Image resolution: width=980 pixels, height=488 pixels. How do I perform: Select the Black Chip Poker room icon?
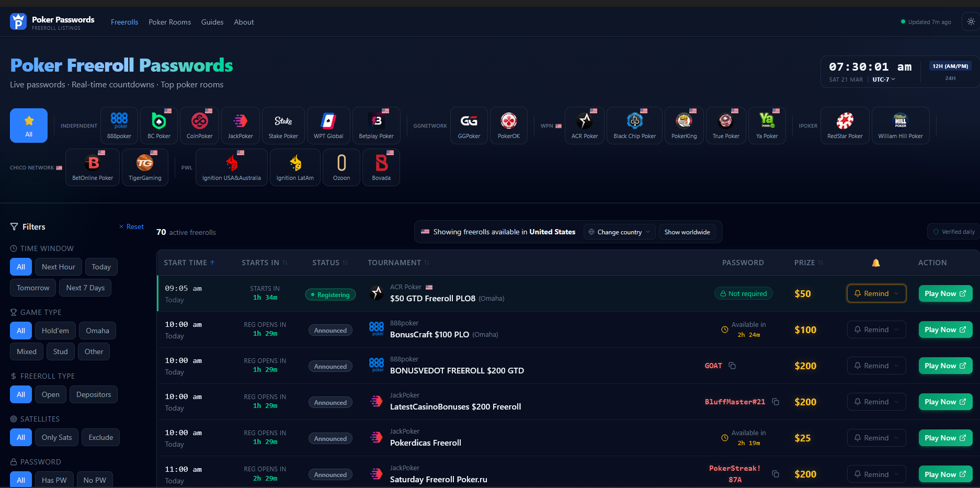[635, 126]
